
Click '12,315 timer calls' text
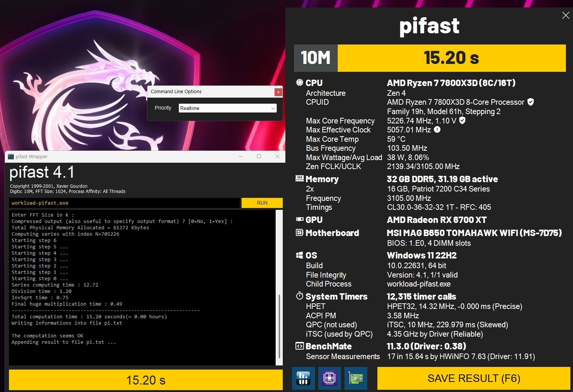pos(421,297)
